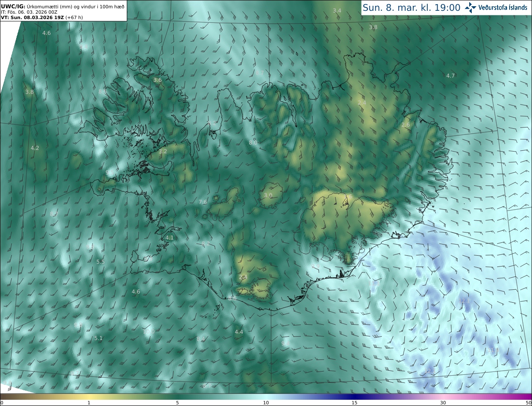
Task: Click the map value '4.2'
Action: click(x=35, y=148)
